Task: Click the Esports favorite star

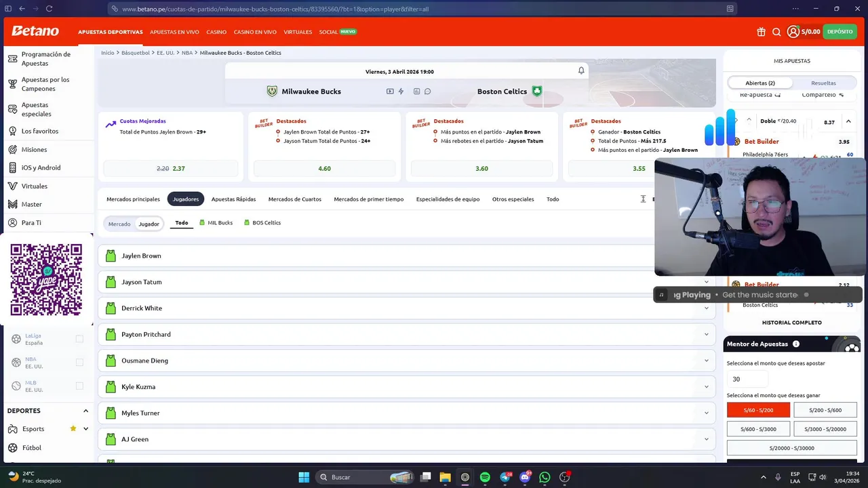Action: 73,428
